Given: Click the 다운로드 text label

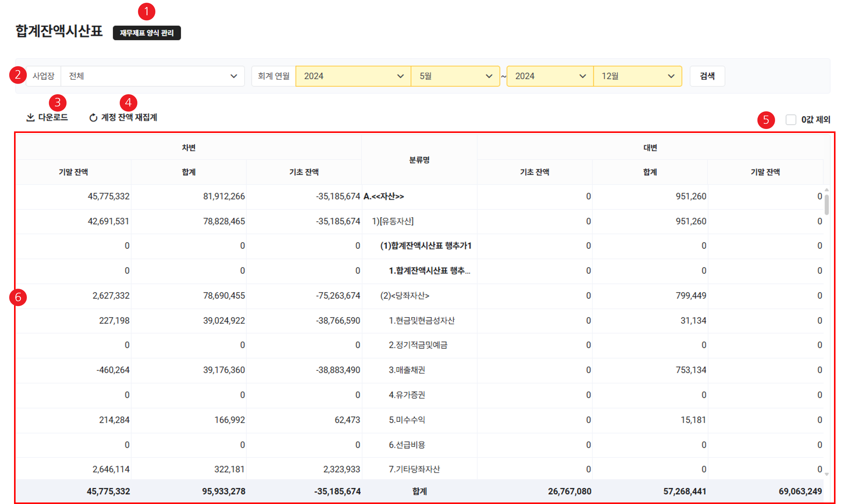Looking at the screenshot, I should (x=53, y=117).
